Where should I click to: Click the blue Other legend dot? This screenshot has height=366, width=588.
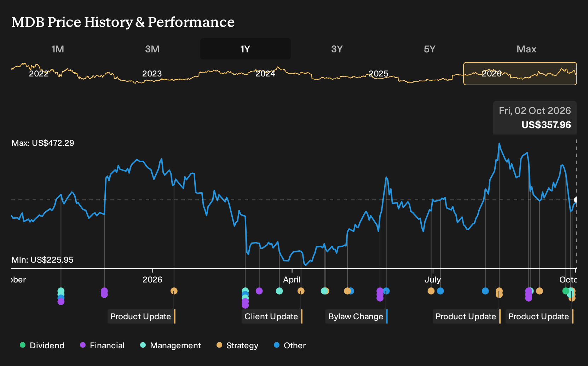click(x=277, y=345)
